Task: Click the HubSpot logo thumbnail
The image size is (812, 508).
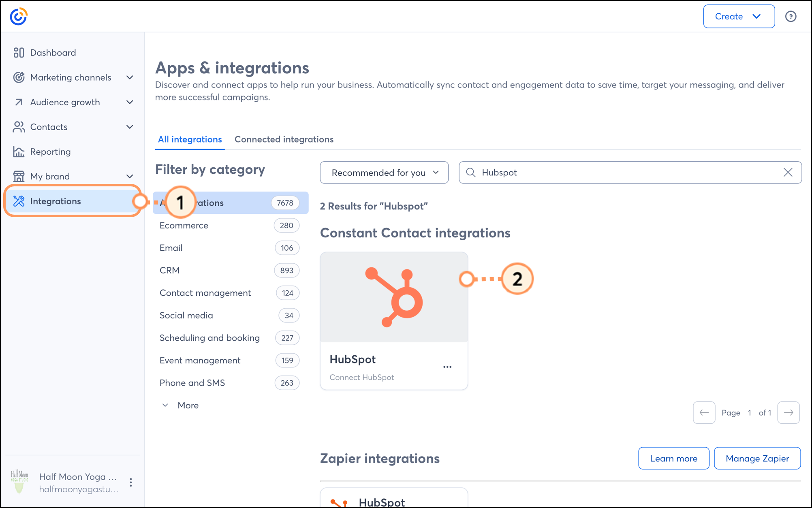Action: pyautogui.click(x=394, y=297)
